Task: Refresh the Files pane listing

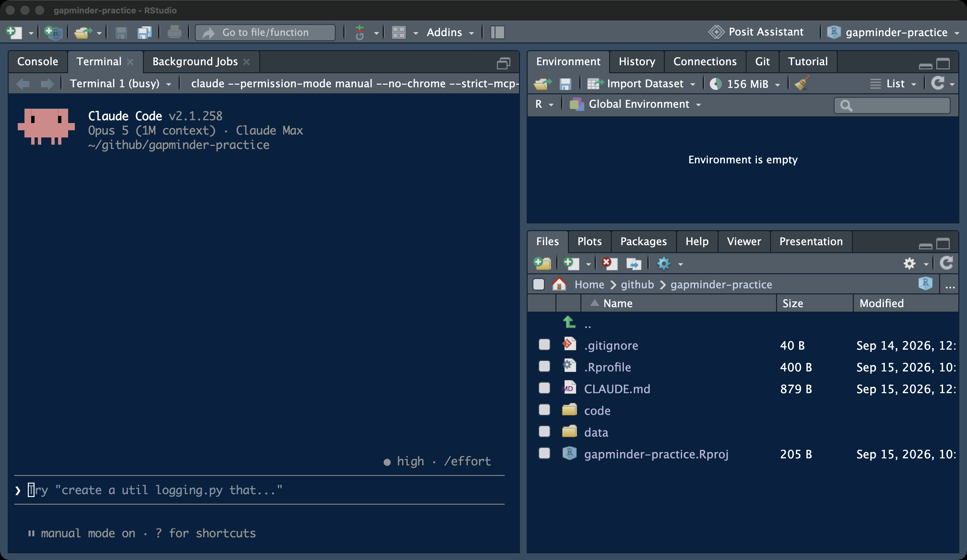Action: pyautogui.click(x=946, y=263)
